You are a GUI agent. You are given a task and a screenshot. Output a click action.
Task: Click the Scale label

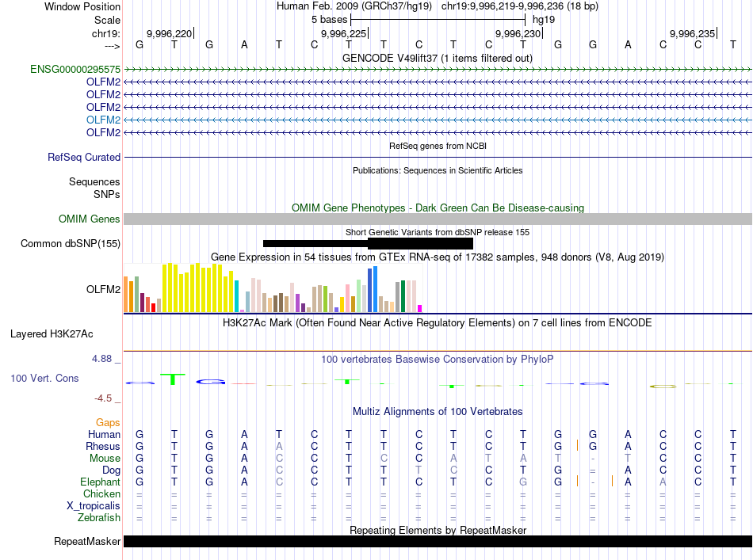pos(107,20)
